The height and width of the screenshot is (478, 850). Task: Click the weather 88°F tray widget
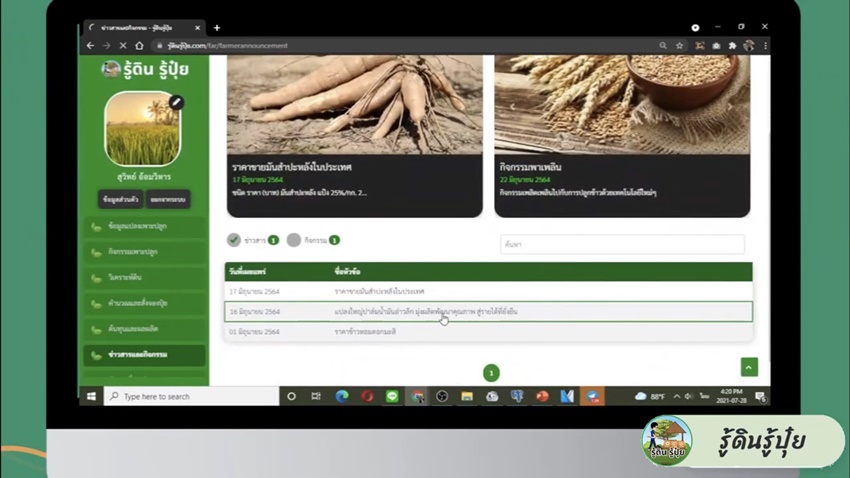coord(649,396)
